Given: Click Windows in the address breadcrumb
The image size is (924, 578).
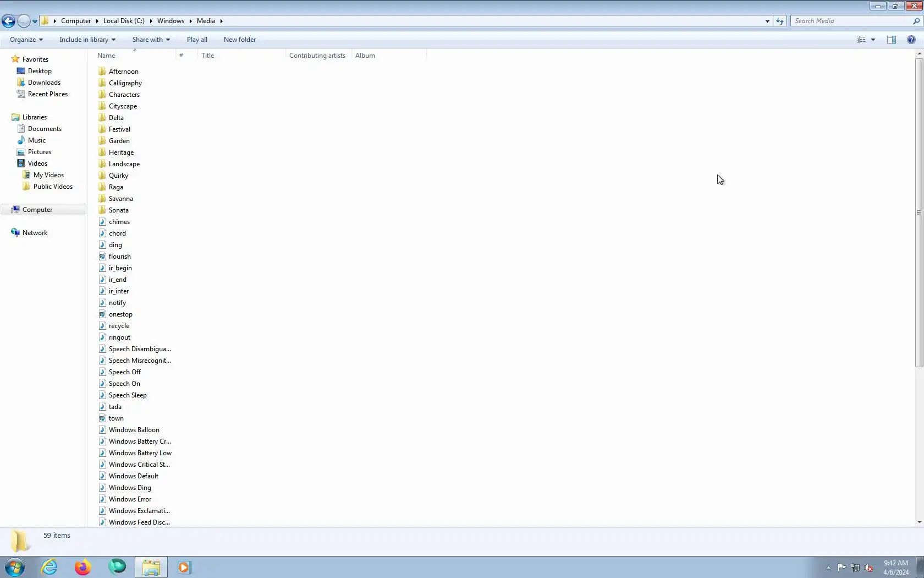Looking at the screenshot, I should [170, 21].
